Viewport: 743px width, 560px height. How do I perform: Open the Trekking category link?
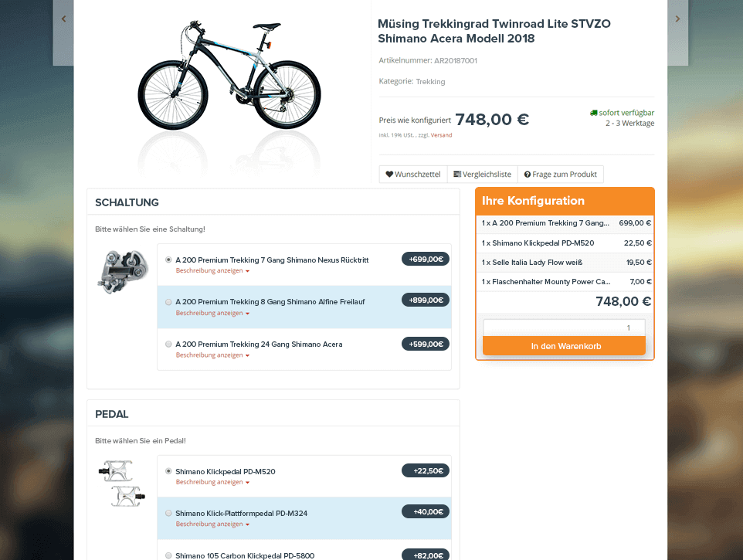tap(430, 82)
